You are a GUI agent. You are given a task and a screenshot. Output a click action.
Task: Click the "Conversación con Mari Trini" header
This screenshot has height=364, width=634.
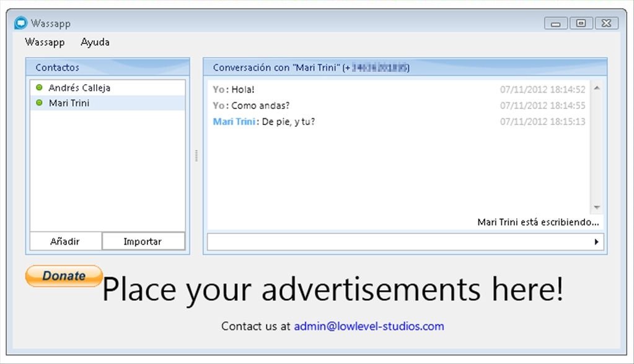click(x=405, y=67)
